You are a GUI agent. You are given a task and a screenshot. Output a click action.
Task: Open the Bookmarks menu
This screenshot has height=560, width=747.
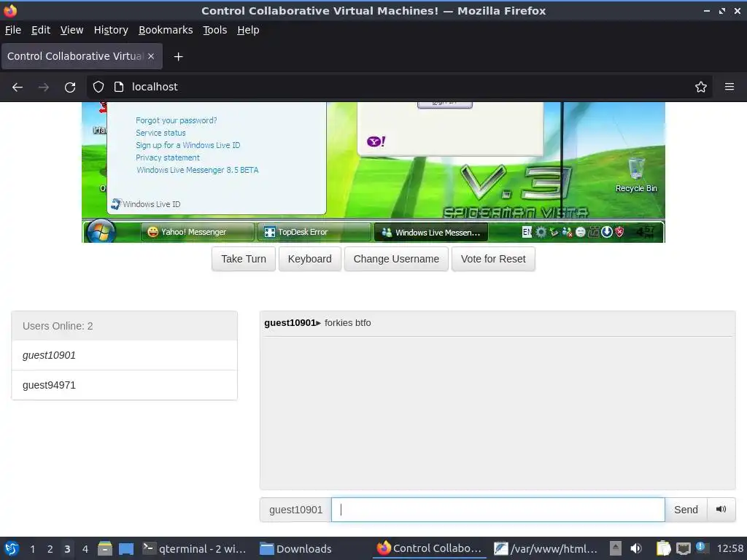166,30
